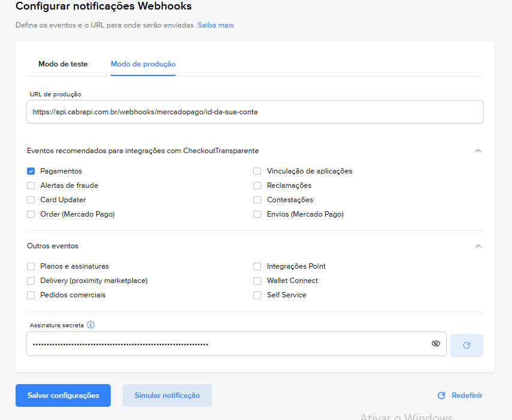512x420 pixels.
Task: Check the Card Updater option
Action: pos(31,200)
